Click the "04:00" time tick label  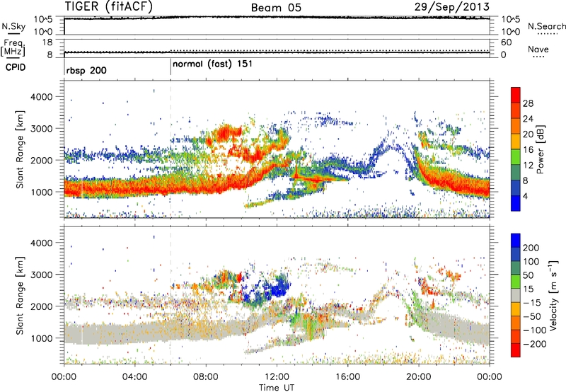tap(134, 377)
